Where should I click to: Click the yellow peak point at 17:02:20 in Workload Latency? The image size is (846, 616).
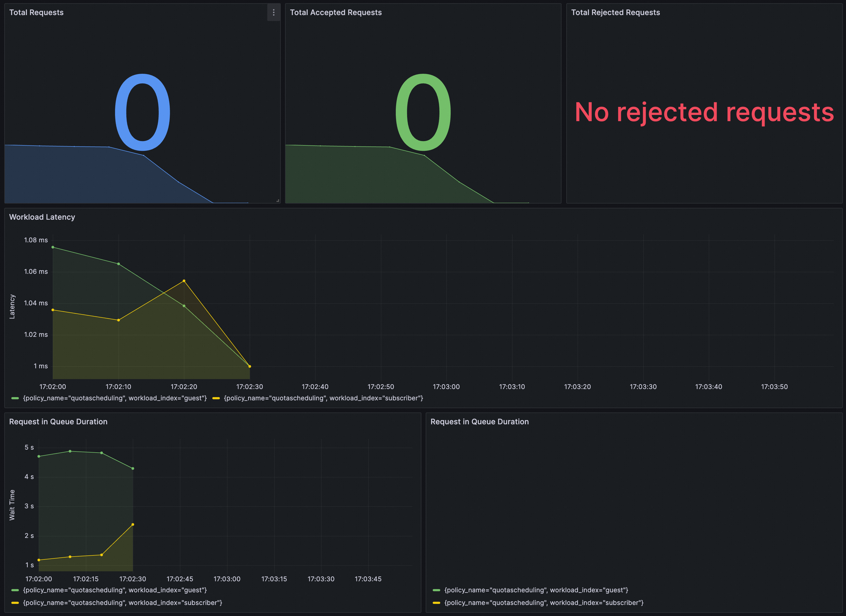click(184, 281)
